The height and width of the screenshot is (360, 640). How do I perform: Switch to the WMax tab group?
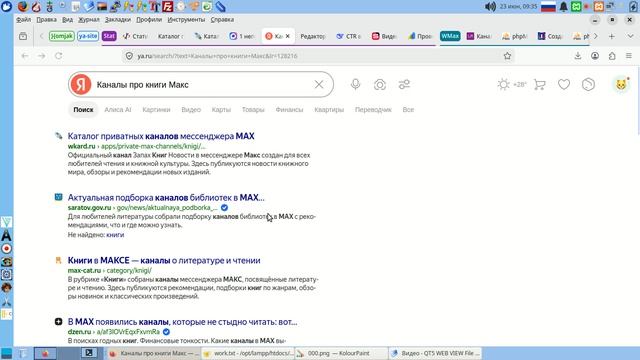point(450,36)
